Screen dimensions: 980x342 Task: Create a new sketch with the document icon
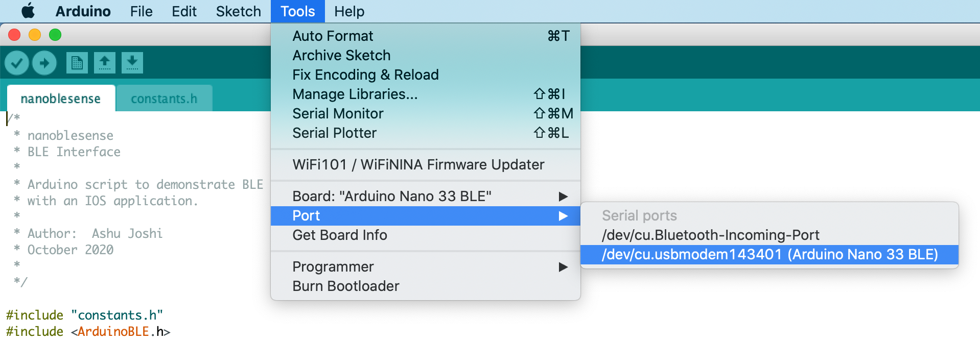click(77, 63)
